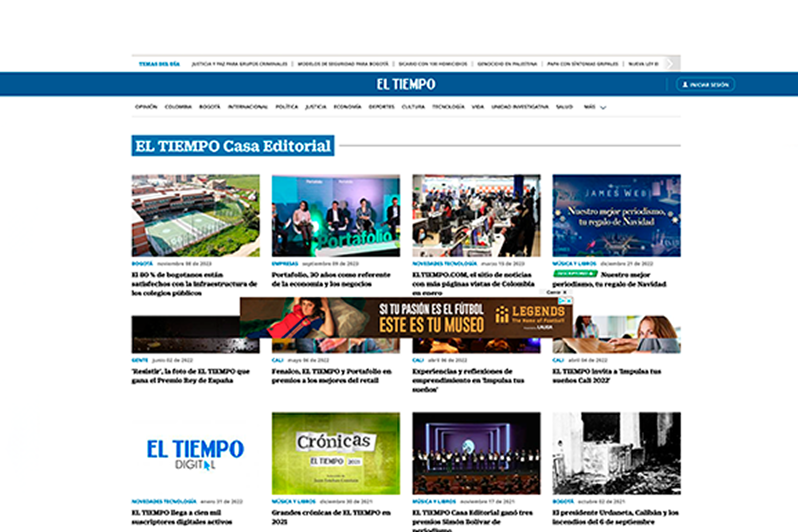
Task: Read cien mil suscriptores digitales headline
Action: coord(182,517)
